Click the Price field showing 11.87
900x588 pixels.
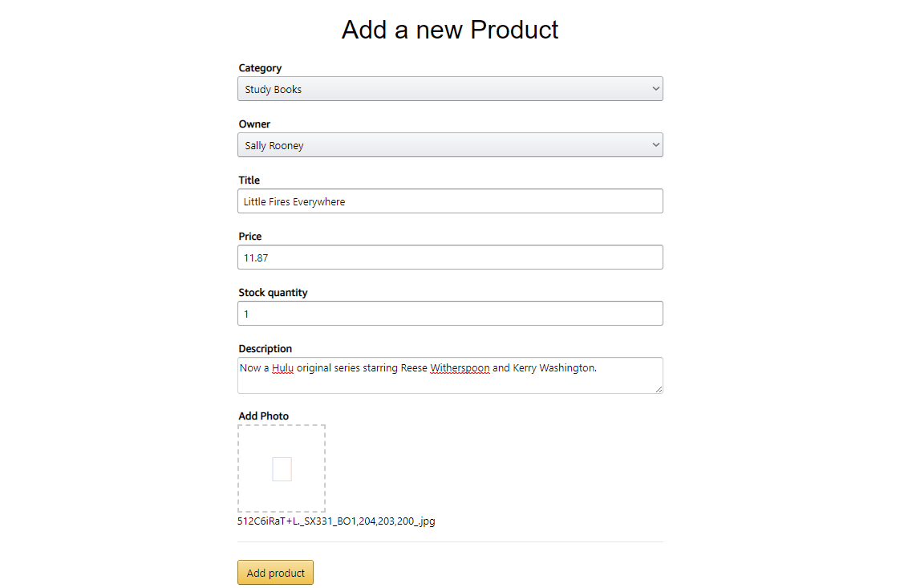[x=450, y=258]
